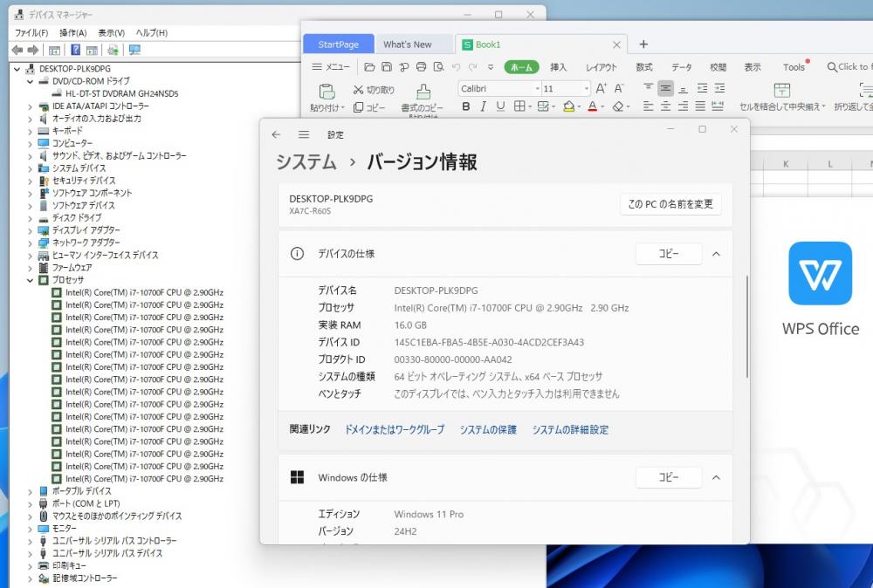
Task: Collapse DVD/CD-ROM ドライブ in Device Manager
Action: click(x=30, y=81)
